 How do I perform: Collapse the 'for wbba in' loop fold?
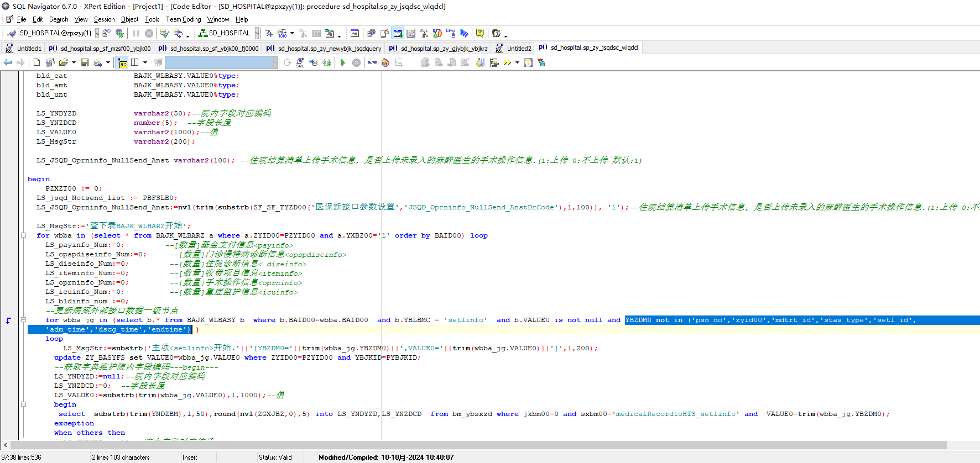tap(23, 235)
